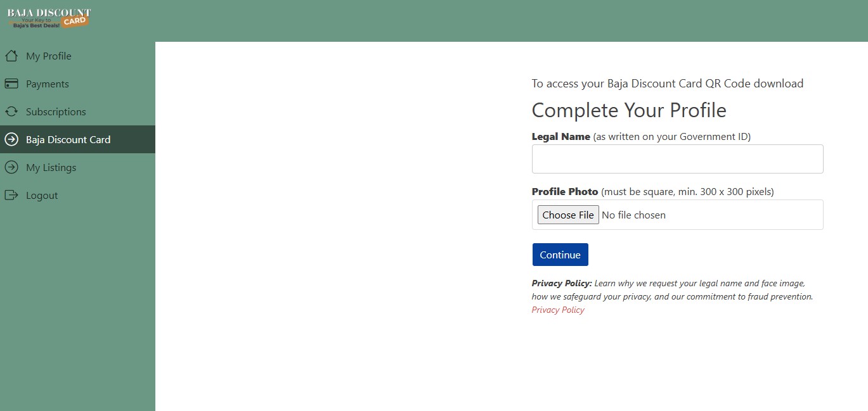Select Baja Discount Card menu item
The image size is (868, 411).
click(77, 139)
